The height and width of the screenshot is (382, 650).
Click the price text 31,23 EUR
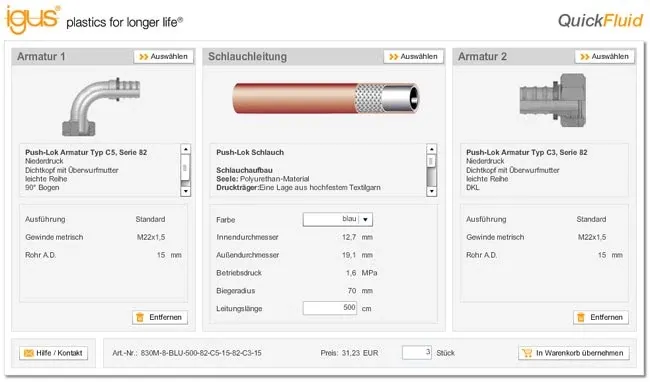pyautogui.click(x=360, y=353)
